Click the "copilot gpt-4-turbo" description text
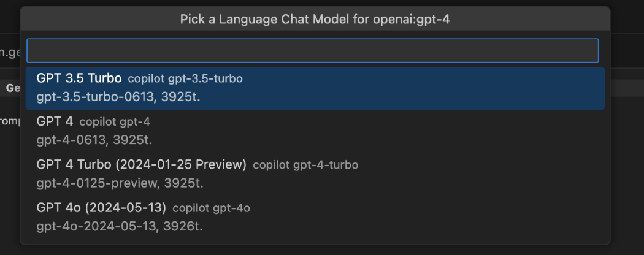Image resolution: width=644 pixels, height=255 pixels. (305, 165)
